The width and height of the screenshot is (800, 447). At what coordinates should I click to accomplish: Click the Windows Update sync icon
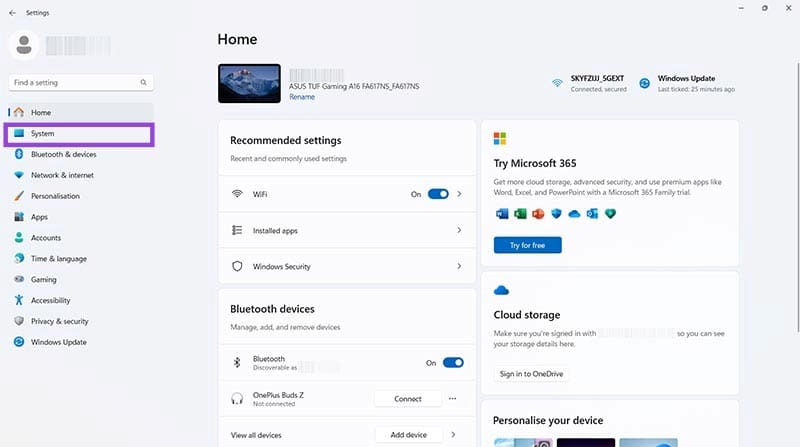point(644,83)
